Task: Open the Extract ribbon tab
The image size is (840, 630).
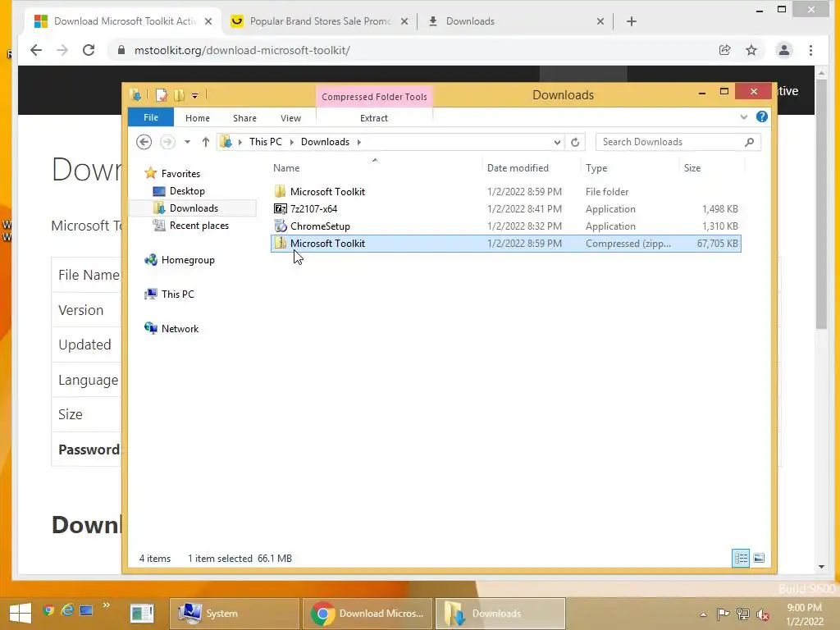Action: [373, 118]
